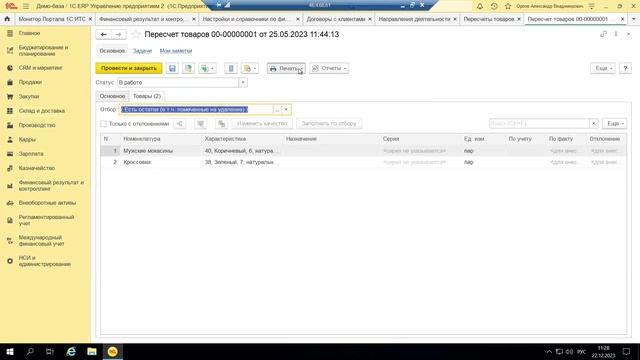Click Провести и закрыть button
The image size is (640, 360).
pyautogui.click(x=129, y=69)
